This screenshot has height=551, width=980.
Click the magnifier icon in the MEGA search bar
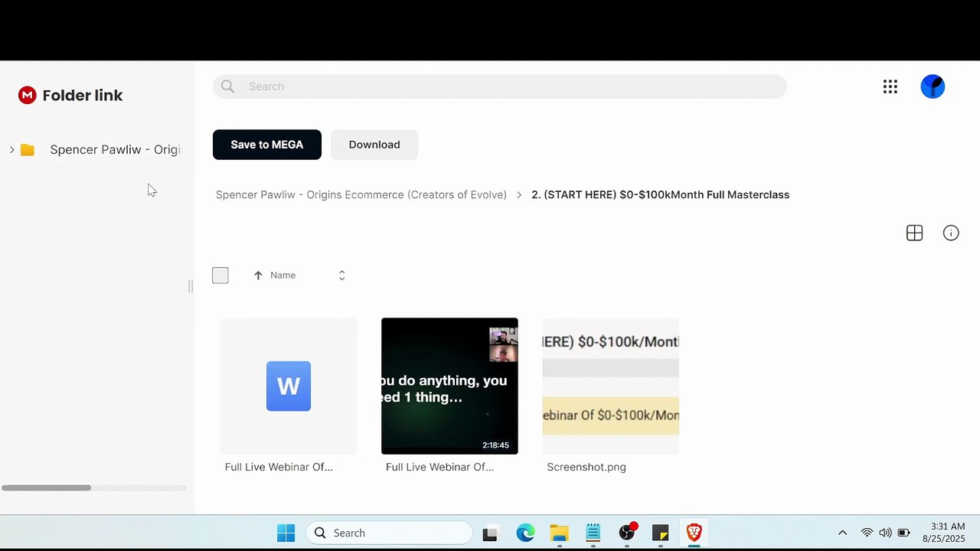pos(227,86)
